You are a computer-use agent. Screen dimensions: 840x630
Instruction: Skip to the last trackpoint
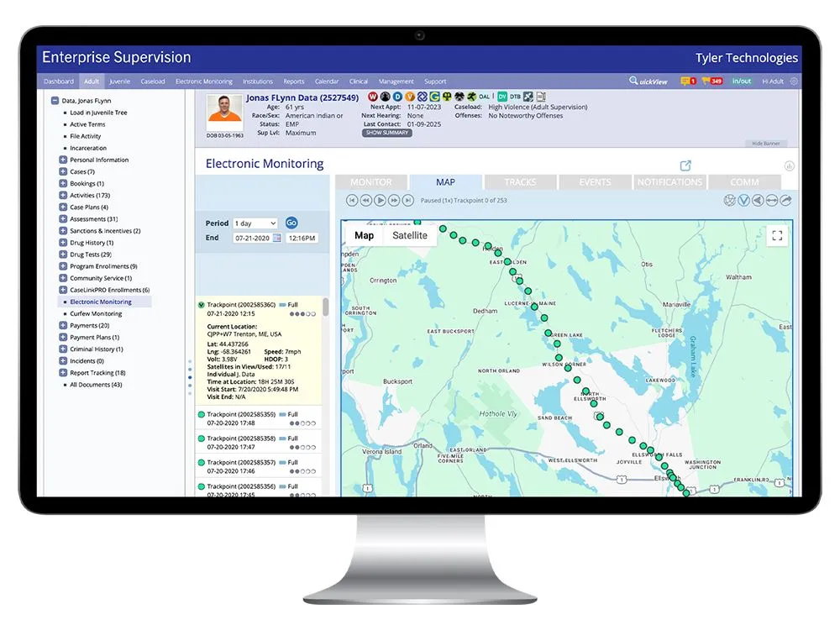click(409, 200)
